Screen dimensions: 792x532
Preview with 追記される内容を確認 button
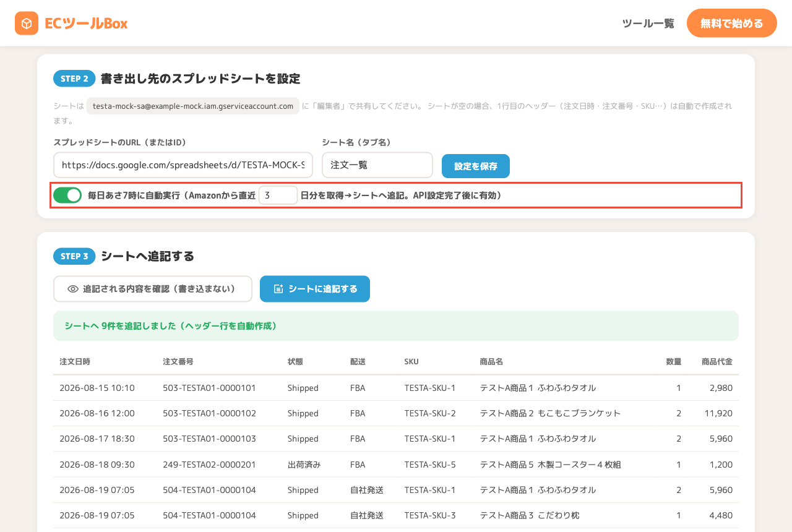coord(153,289)
